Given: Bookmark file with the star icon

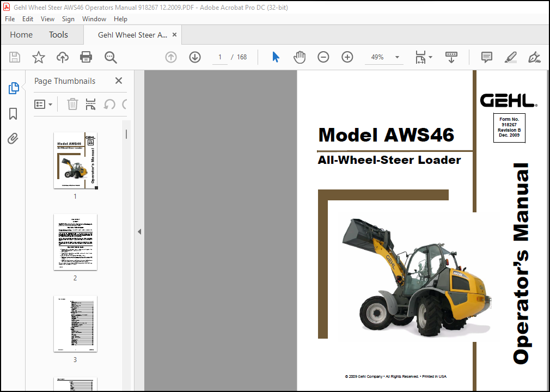Looking at the screenshot, I should [39, 57].
